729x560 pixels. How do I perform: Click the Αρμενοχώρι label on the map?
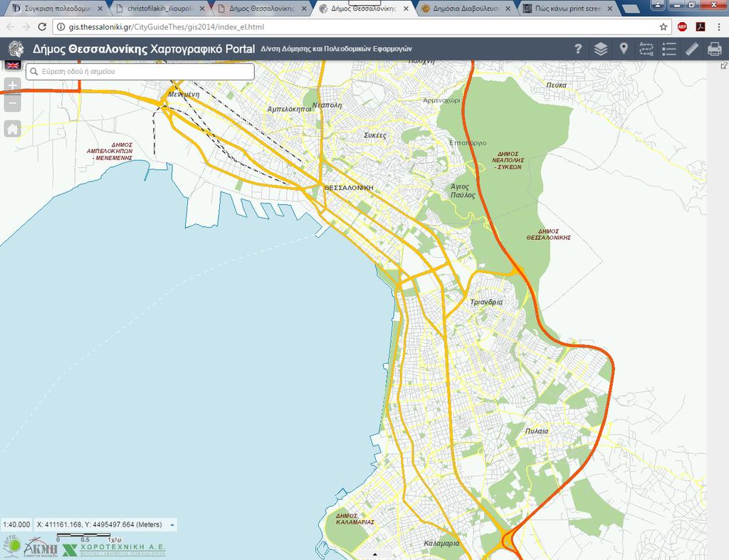point(441,100)
